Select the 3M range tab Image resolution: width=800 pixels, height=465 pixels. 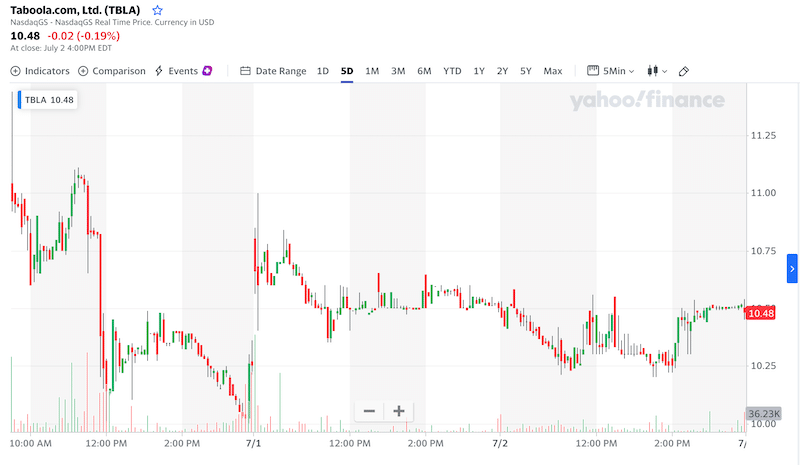[x=398, y=71]
